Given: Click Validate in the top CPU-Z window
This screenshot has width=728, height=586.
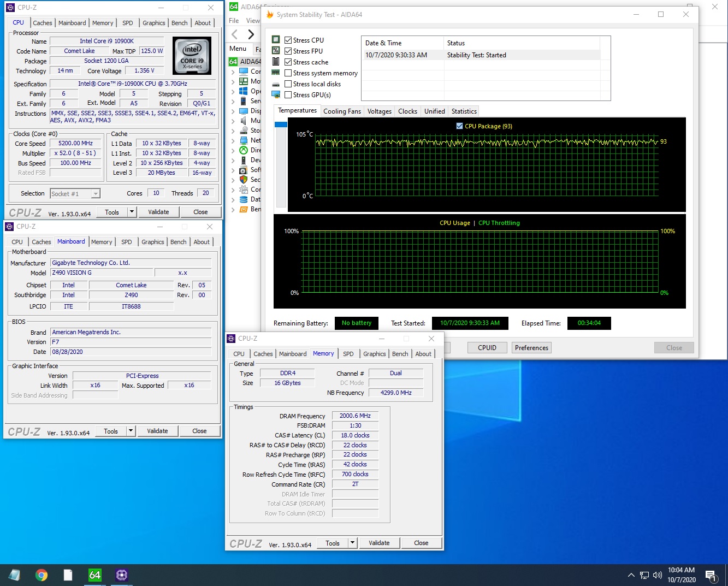Looking at the screenshot, I should (x=158, y=212).
